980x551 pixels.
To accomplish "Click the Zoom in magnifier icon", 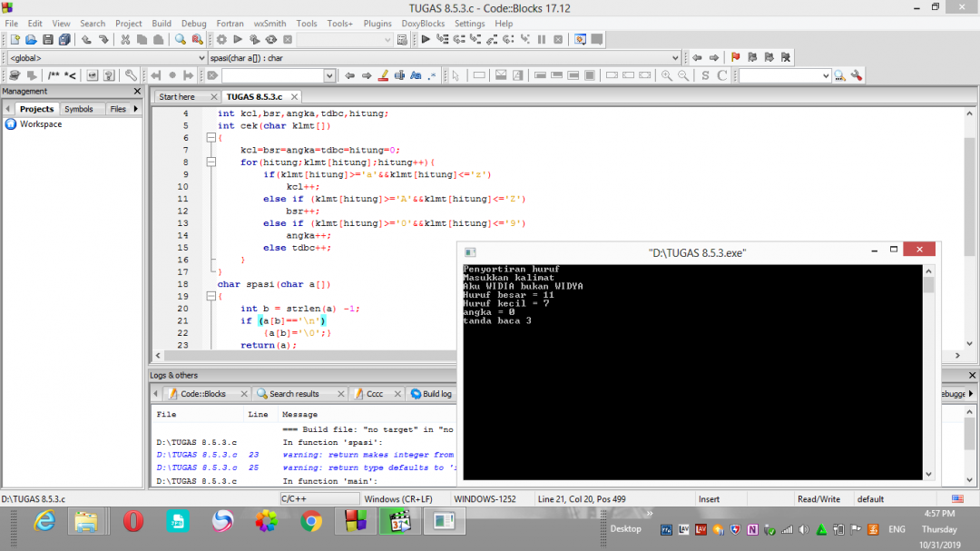I will pos(667,75).
